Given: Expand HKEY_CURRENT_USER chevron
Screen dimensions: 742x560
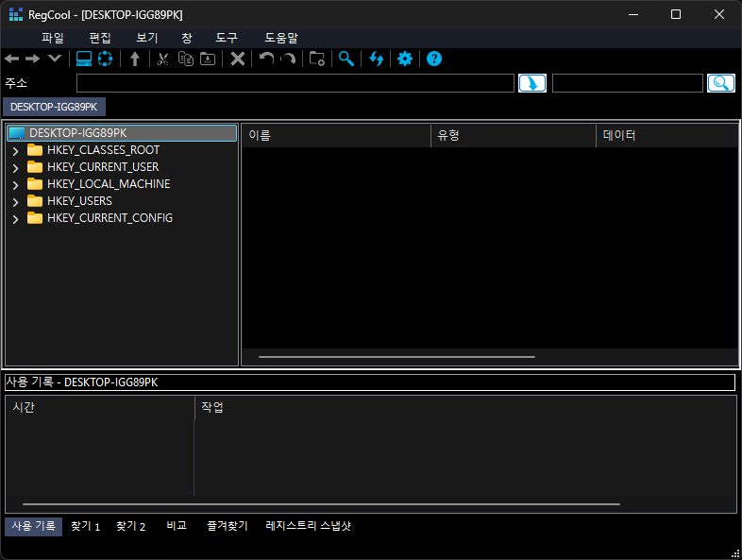Looking at the screenshot, I should point(16,168).
